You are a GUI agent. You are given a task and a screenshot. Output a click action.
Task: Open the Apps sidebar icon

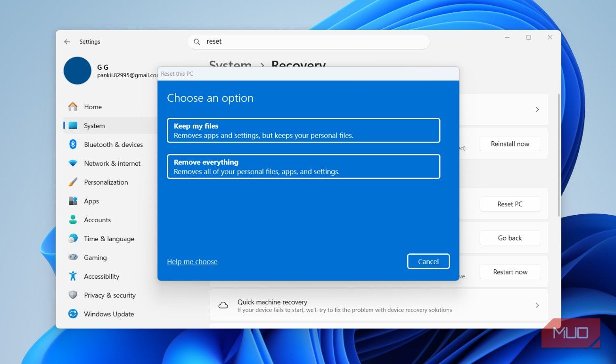point(73,201)
